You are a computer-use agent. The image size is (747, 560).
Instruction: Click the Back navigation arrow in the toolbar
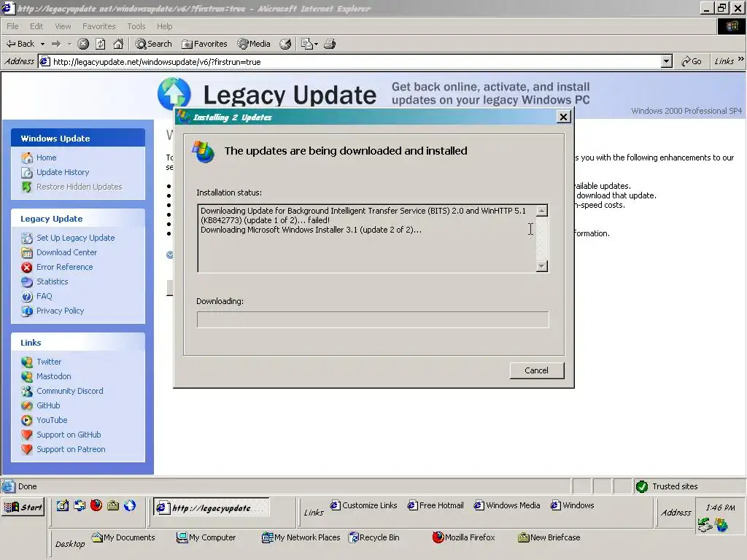tap(20, 44)
